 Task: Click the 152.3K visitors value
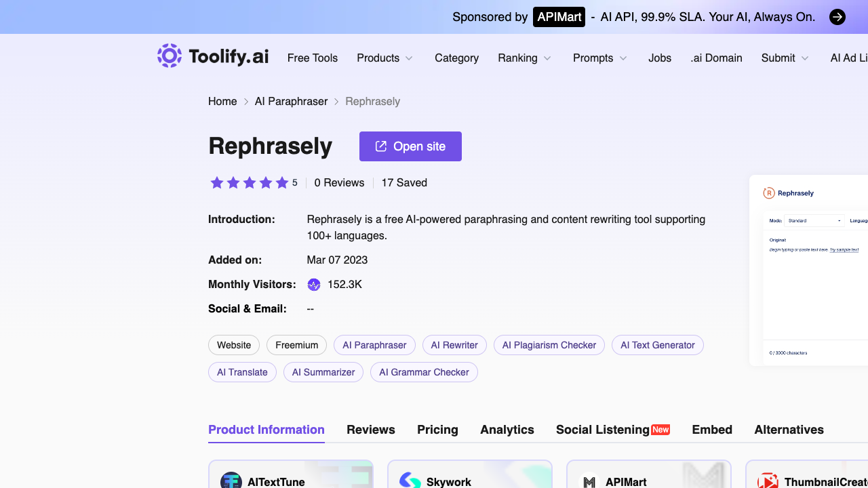344,285
